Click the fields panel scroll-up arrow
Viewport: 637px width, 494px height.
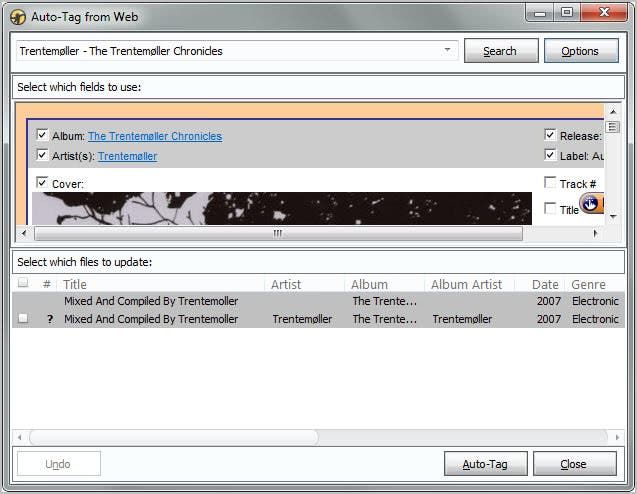613,111
